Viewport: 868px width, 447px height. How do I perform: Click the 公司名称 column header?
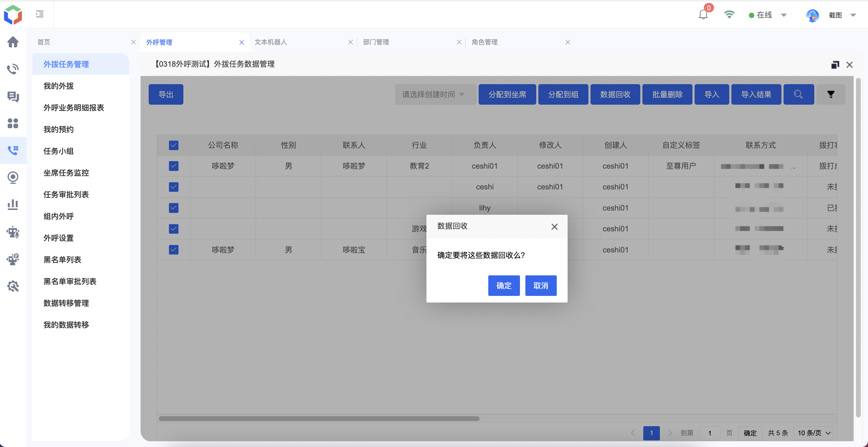click(x=223, y=145)
